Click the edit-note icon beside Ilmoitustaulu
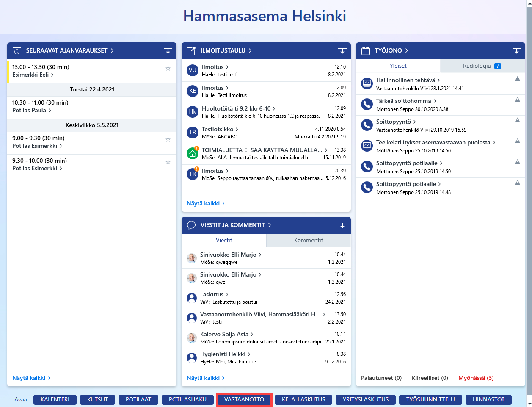This screenshot has height=407, width=532. (191, 51)
